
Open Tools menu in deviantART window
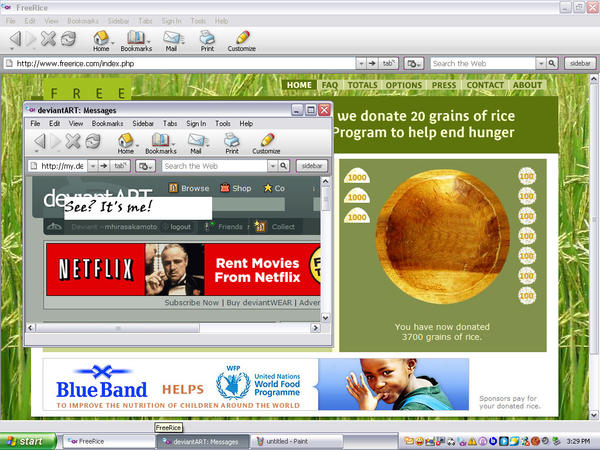(x=223, y=124)
